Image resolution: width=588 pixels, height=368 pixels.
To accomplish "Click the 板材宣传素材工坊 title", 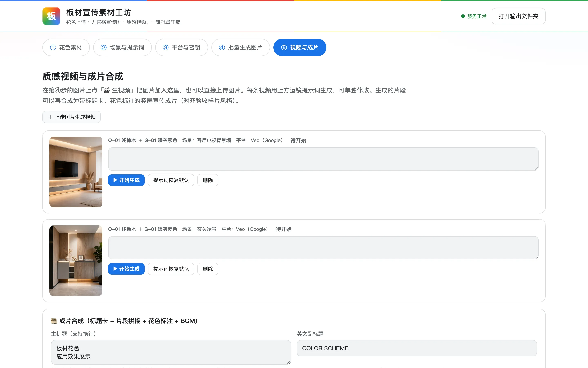I will [99, 12].
